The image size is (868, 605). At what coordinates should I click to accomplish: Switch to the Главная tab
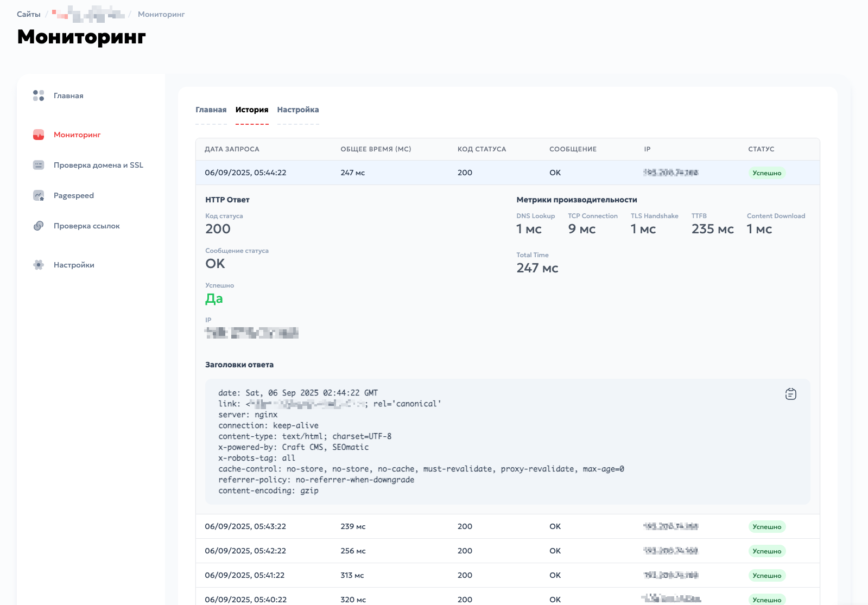pos(211,110)
